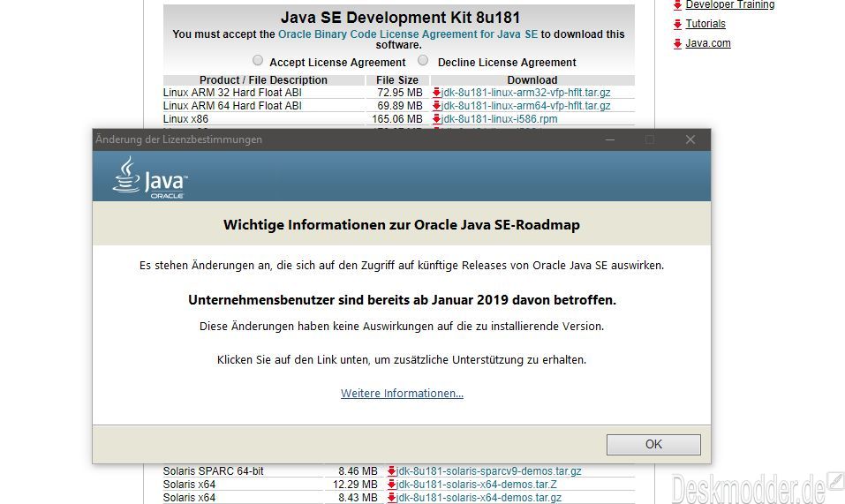Open Java.com sidebar link

[x=708, y=43]
